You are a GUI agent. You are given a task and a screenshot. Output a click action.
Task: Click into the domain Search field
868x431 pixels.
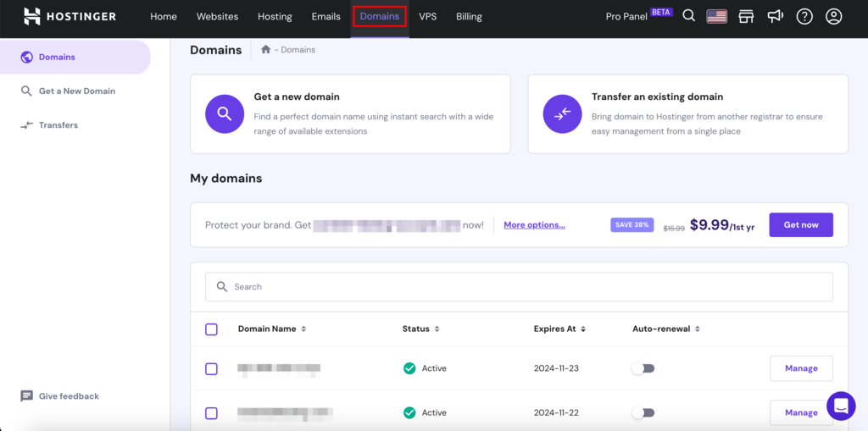coord(519,287)
